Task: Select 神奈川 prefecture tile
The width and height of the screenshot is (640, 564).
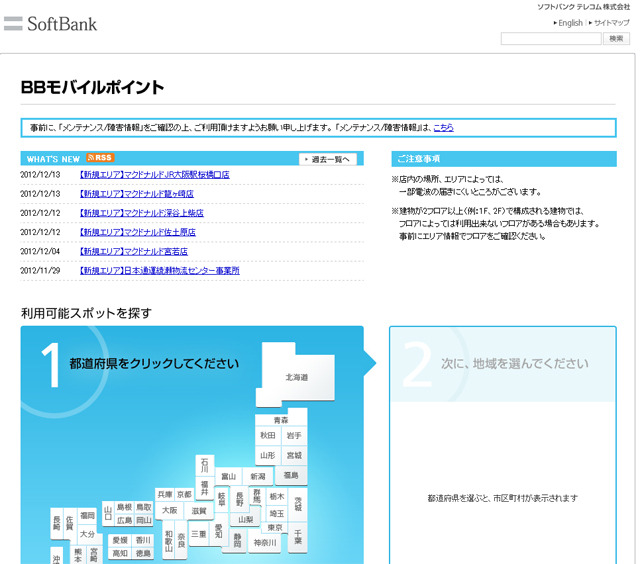Action: pyautogui.click(x=265, y=543)
